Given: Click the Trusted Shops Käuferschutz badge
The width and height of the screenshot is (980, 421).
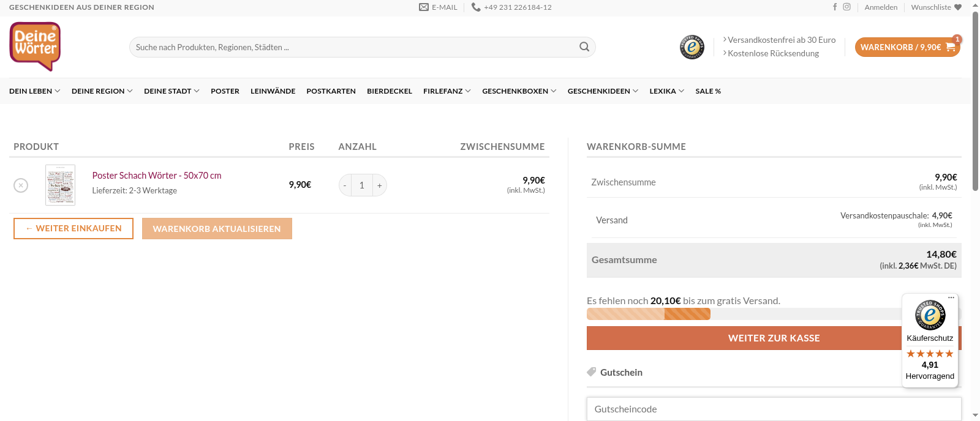Looking at the screenshot, I should click(930, 340).
